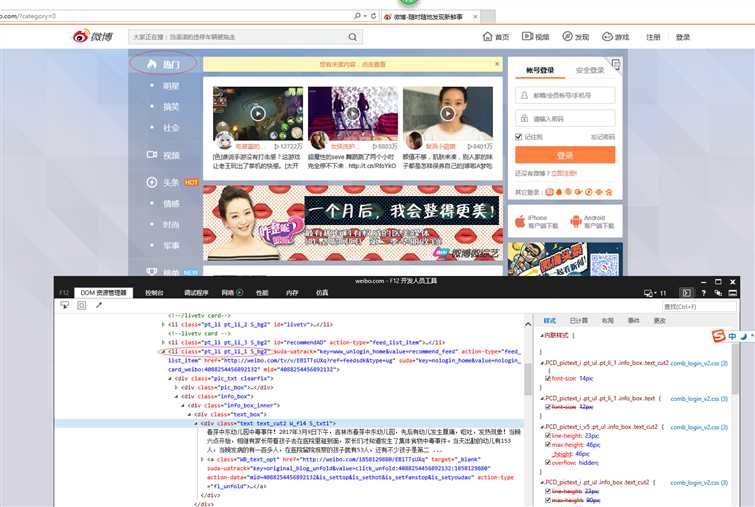Expand the li with id livetv
The width and height of the screenshot is (755, 507).
pyautogui.click(x=163, y=325)
